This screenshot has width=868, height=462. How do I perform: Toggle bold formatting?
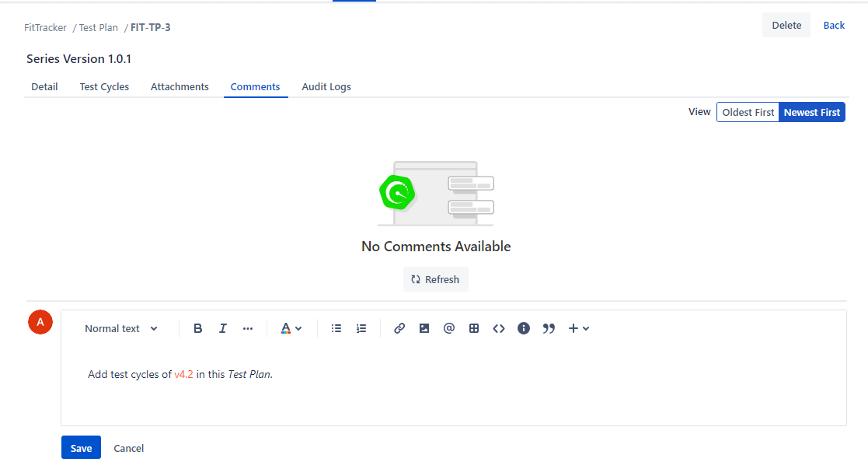pyautogui.click(x=197, y=328)
